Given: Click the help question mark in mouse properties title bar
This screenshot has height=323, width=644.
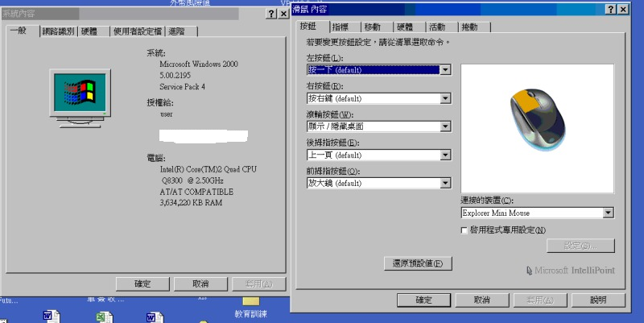Looking at the screenshot, I should tap(611, 9).
